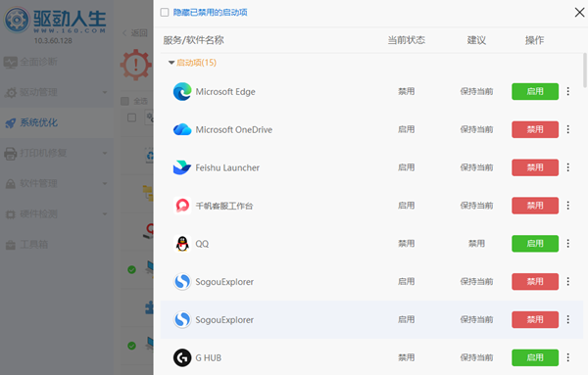
Task: Expand 驱动管理 submenu arrow
Action: (105, 92)
